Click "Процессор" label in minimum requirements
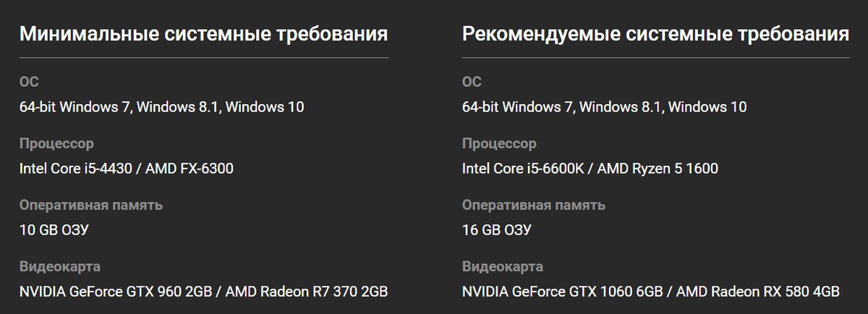Image resolution: width=868 pixels, height=314 pixels. (x=56, y=143)
